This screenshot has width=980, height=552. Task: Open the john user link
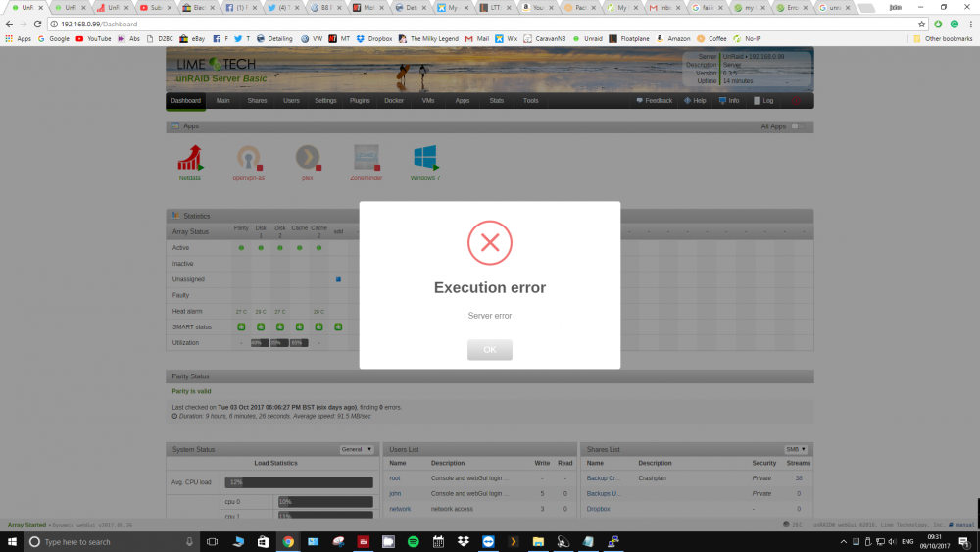click(x=395, y=494)
